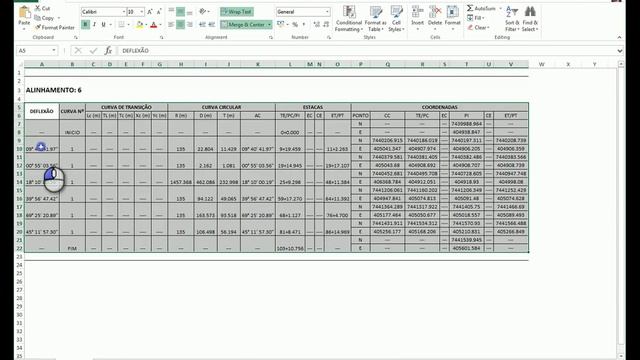The height and width of the screenshot is (360, 640).
Task: Apply accounting number format
Action: point(280,25)
